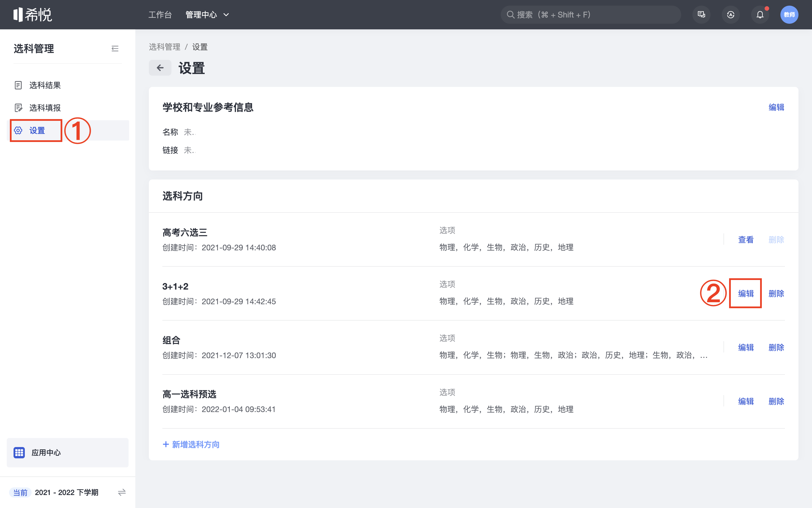
Task: Expand the 管理中心 dropdown
Action: coord(207,15)
